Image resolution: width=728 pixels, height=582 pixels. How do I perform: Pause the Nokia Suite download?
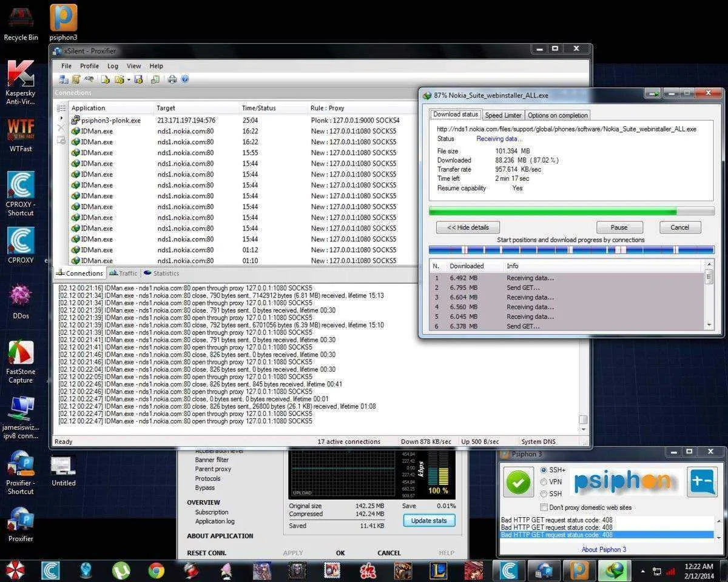(x=619, y=227)
